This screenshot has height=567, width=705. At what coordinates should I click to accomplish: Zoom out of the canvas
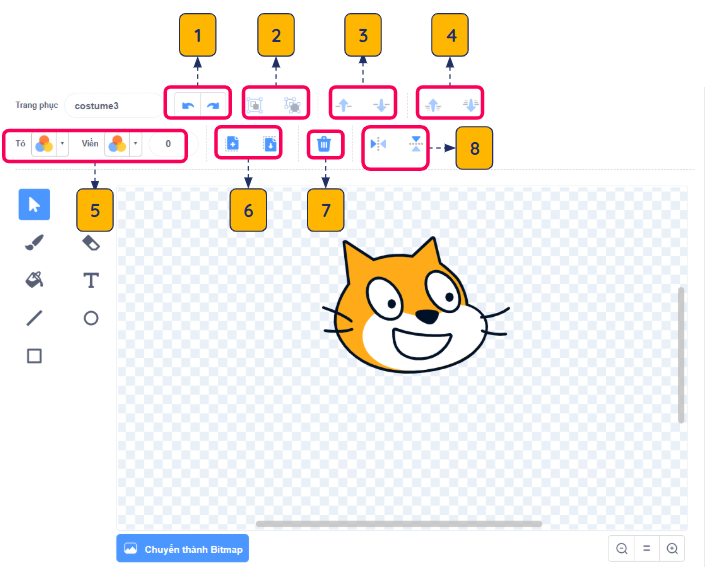pos(622,549)
